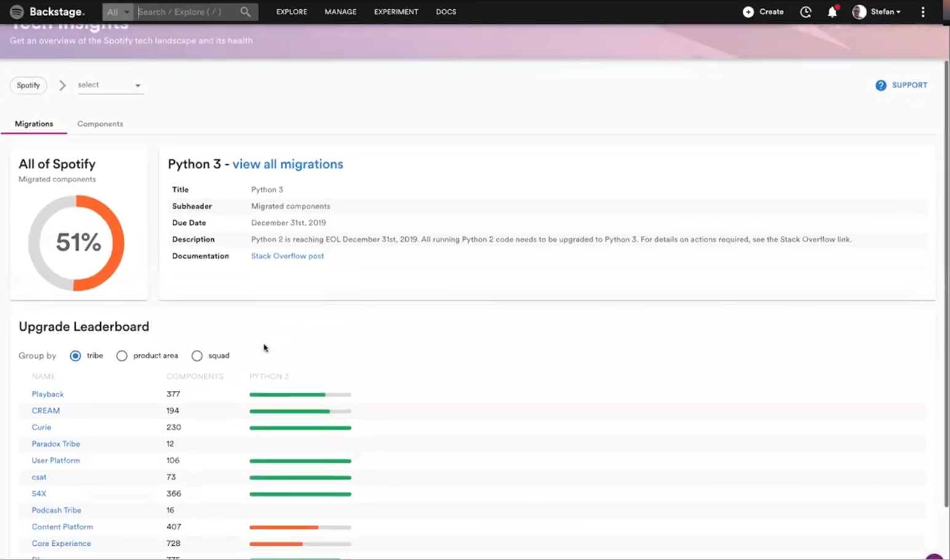
Task: Open the Playback tribe link
Action: pyautogui.click(x=48, y=394)
